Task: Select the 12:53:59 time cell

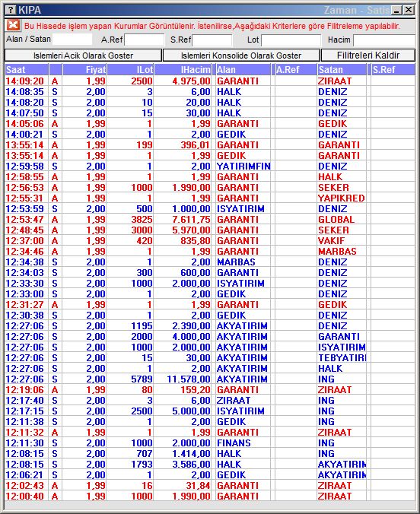Action: point(25,209)
